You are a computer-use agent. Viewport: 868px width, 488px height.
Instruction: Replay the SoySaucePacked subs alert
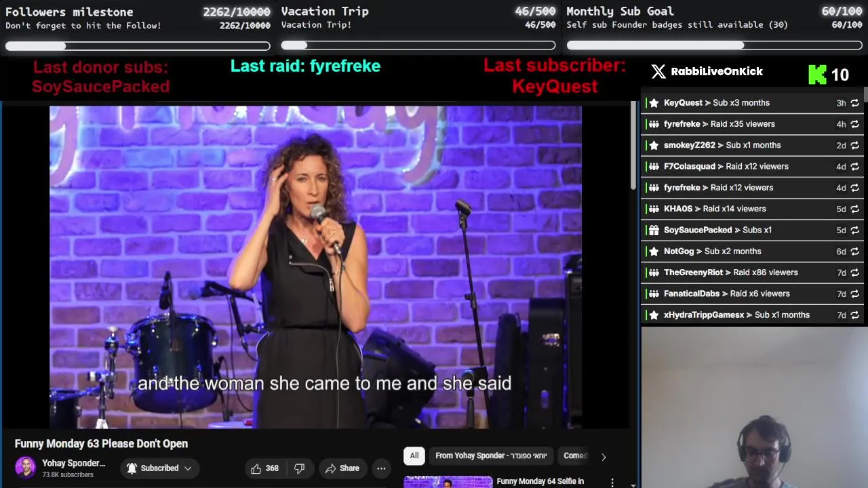click(x=854, y=230)
